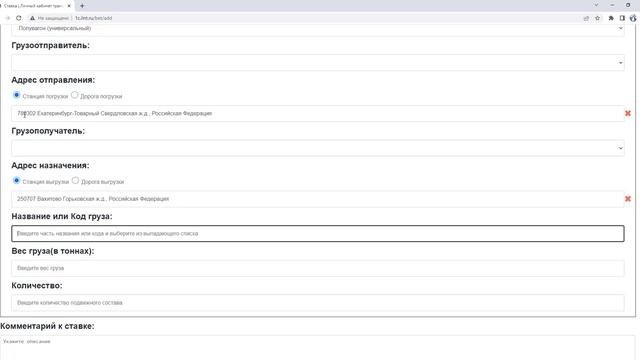
Task: Bookmark this page with the star icon
Action: 598,18
